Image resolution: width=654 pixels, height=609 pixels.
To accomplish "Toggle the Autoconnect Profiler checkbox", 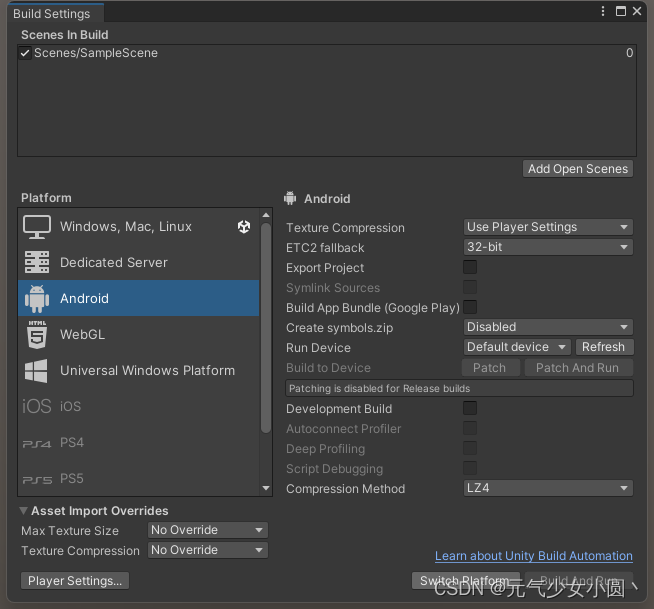I will [x=470, y=428].
